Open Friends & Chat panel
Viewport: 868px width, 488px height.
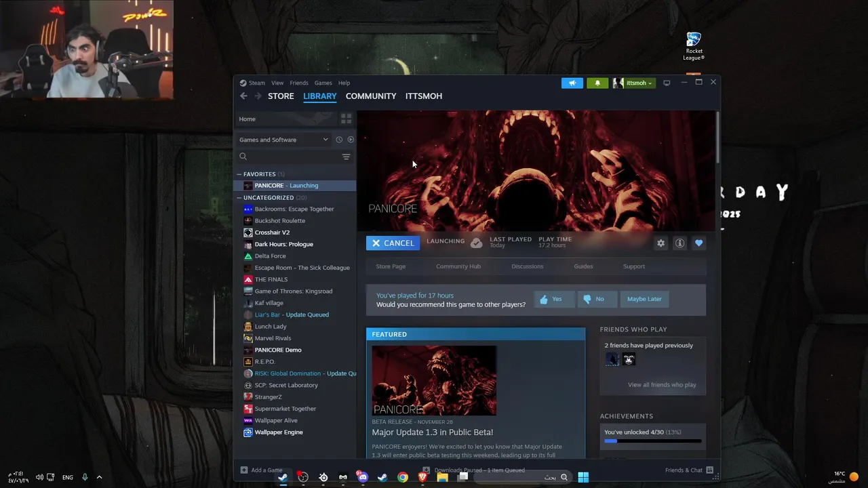click(x=689, y=470)
